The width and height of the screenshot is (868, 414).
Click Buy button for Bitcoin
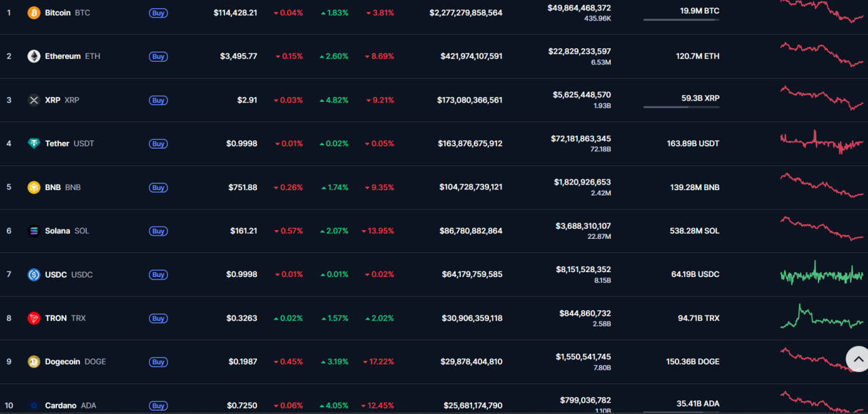coord(159,13)
